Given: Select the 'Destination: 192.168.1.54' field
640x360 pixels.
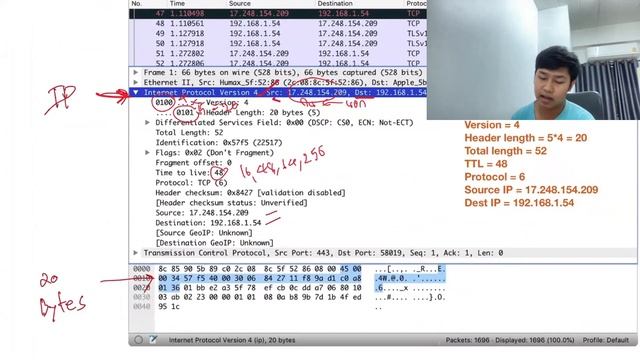Looking at the screenshot, I should (208, 223).
